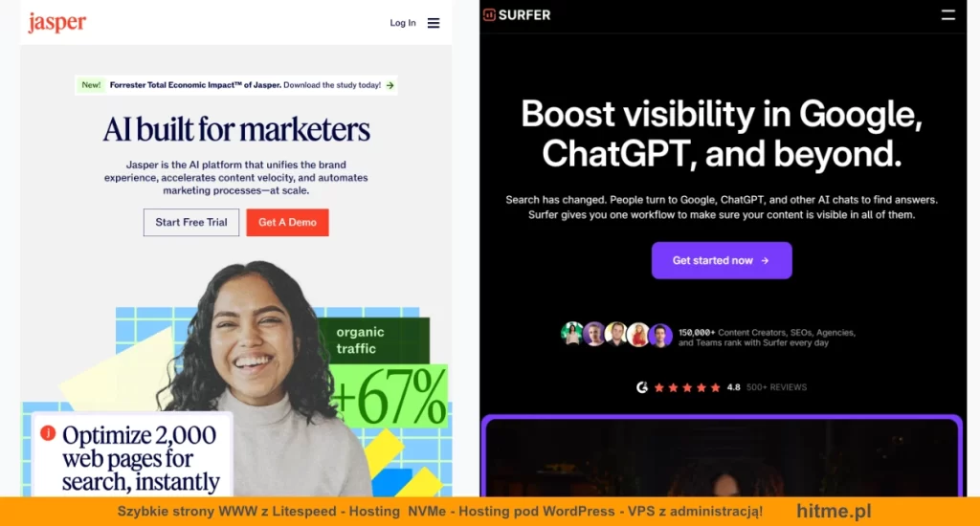The image size is (980, 526).
Task: Click the last avatar beside 150,000+ text
Action: tap(660, 335)
